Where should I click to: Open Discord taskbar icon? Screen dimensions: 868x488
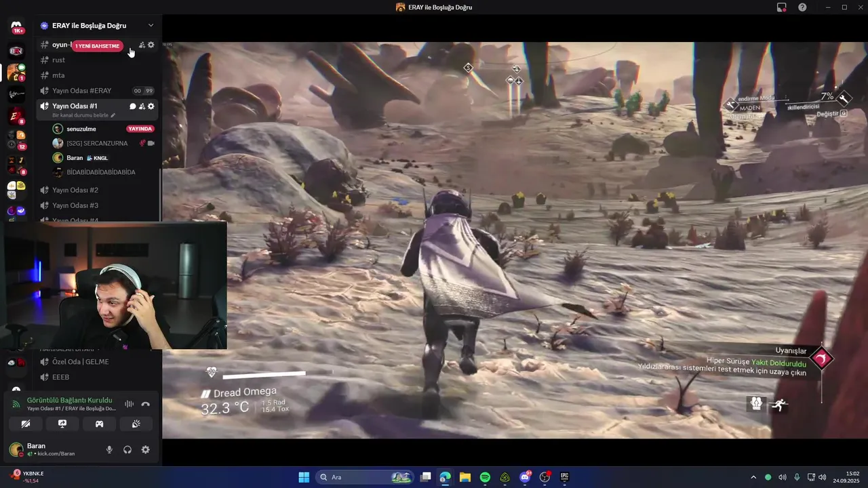(x=525, y=477)
